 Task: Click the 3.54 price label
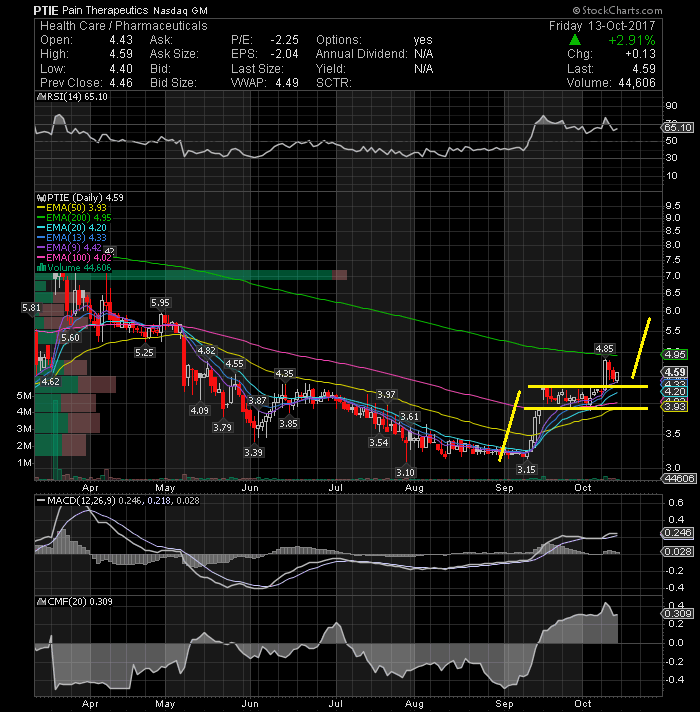(379, 442)
